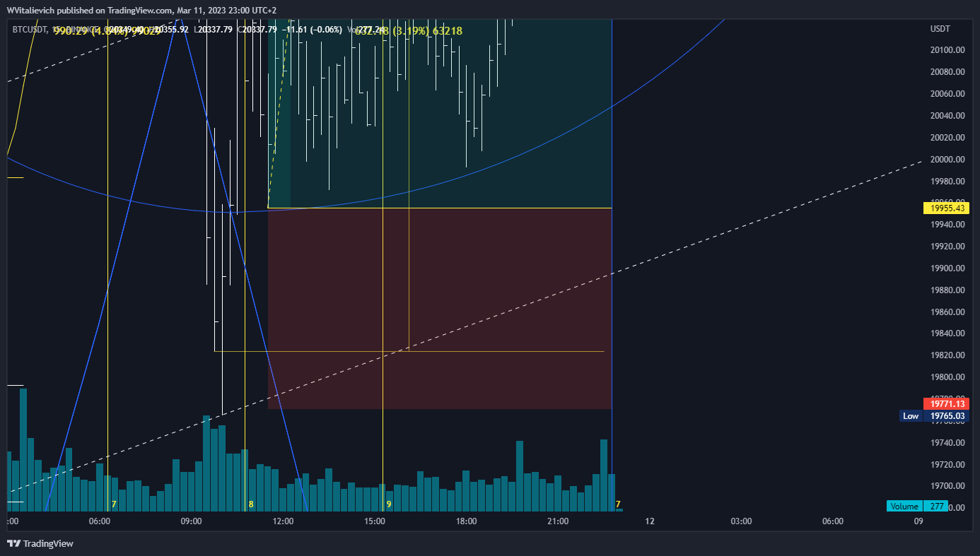The height and width of the screenshot is (556, 980).
Task: Click the 19700.00 price axis label
Action: [x=948, y=486]
